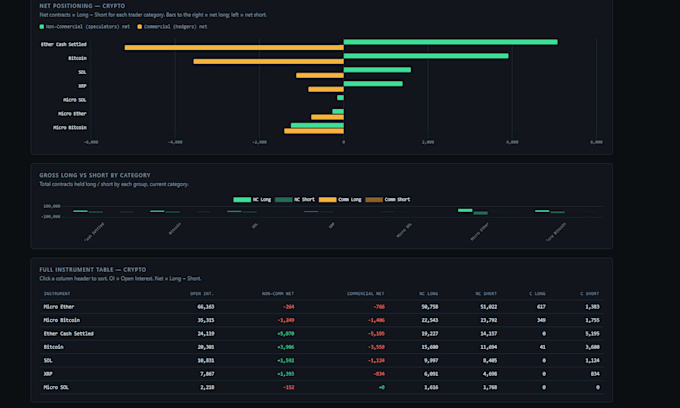Viewport: 680px width, 408px height.
Task: Select the SOL table row name
Action: (x=48, y=360)
